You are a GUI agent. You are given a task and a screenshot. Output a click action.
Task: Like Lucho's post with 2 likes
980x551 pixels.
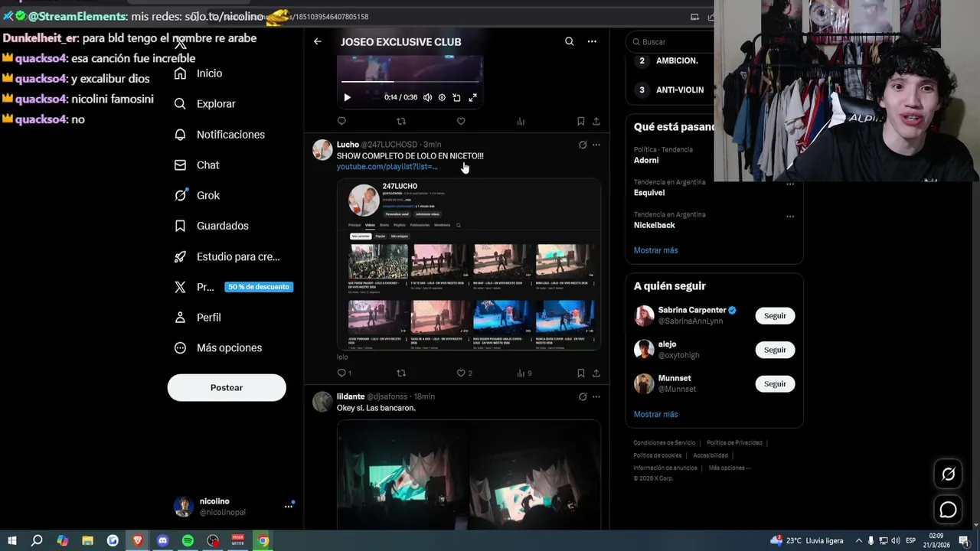pyautogui.click(x=464, y=373)
